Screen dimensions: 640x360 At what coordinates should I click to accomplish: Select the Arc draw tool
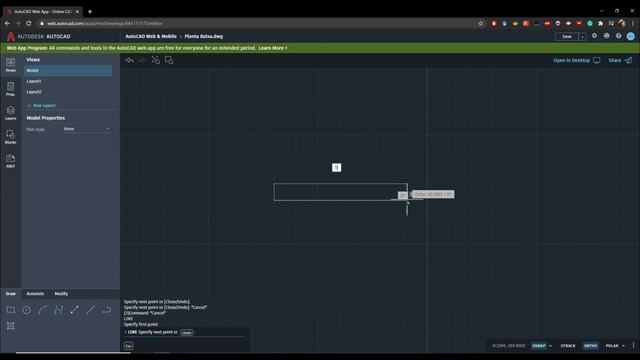(x=42, y=310)
